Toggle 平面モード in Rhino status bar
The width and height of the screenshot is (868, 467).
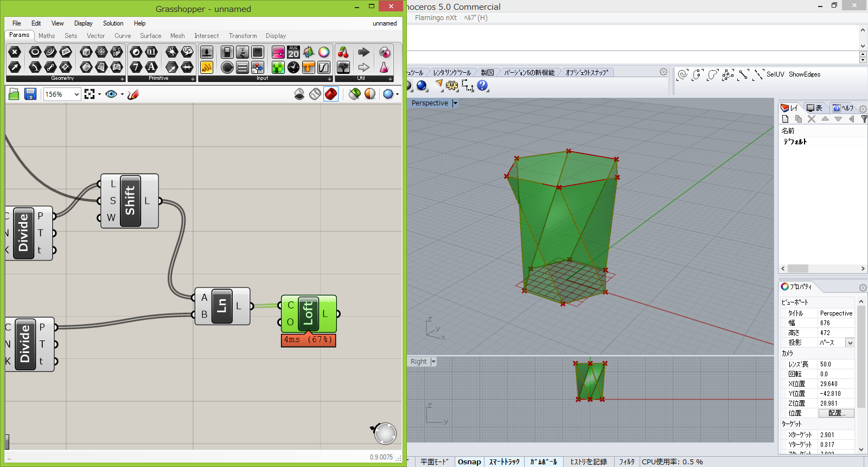[x=435, y=462]
